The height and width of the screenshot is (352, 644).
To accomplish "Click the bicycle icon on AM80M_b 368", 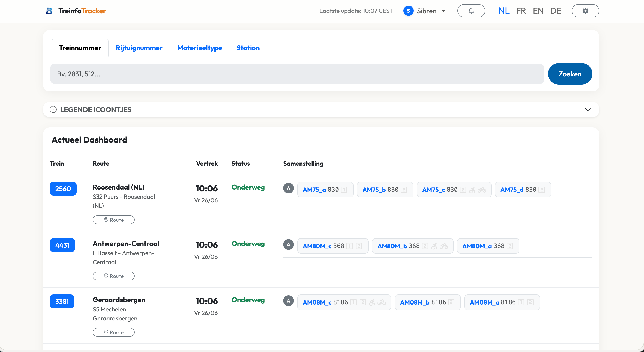I will click(444, 246).
